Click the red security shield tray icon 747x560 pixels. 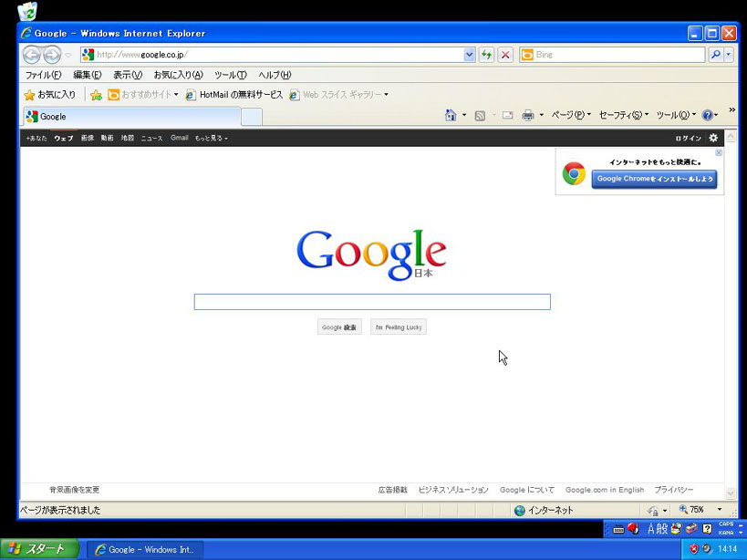point(693,550)
